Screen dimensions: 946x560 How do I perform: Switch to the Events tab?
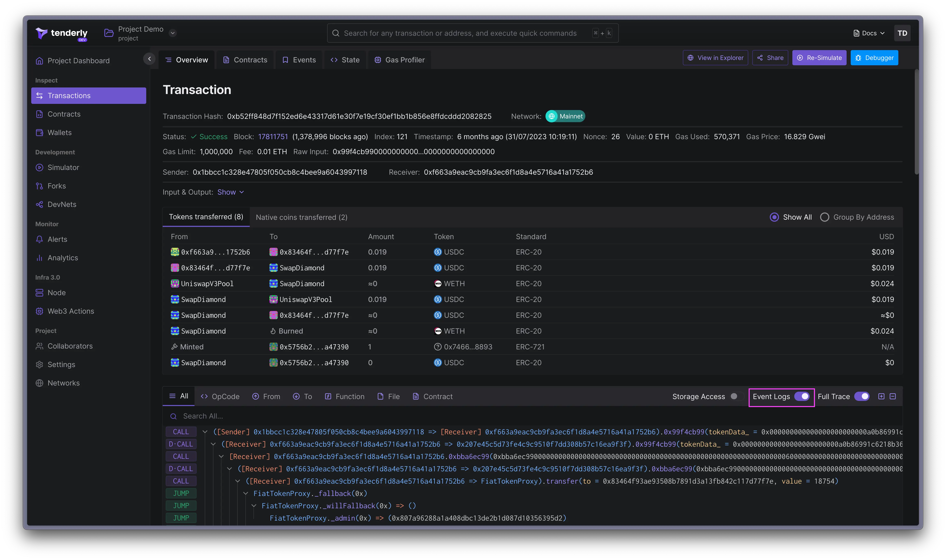point(299,60)
